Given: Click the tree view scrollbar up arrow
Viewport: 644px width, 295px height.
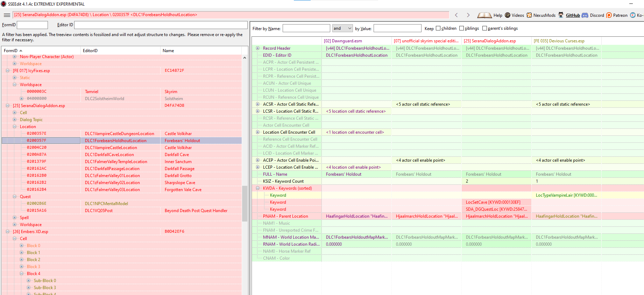Looking at the screenshot, I should click(x=245, y=58).
